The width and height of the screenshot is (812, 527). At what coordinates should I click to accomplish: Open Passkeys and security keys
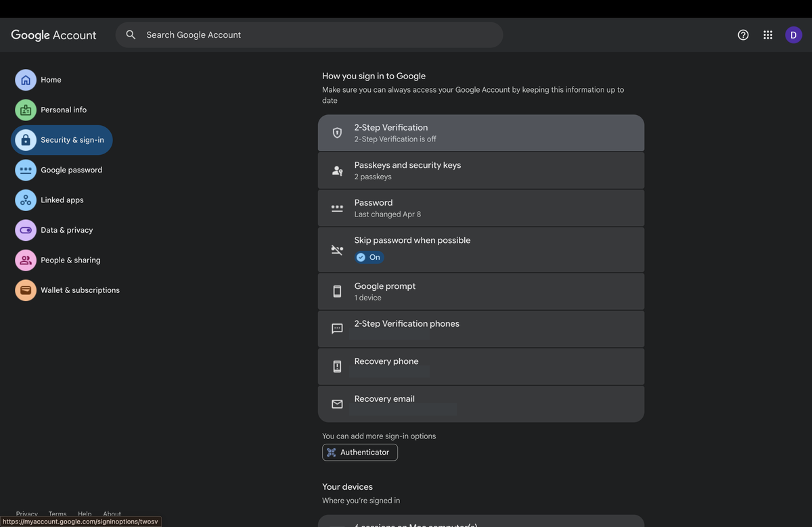[x=481, y=170]
